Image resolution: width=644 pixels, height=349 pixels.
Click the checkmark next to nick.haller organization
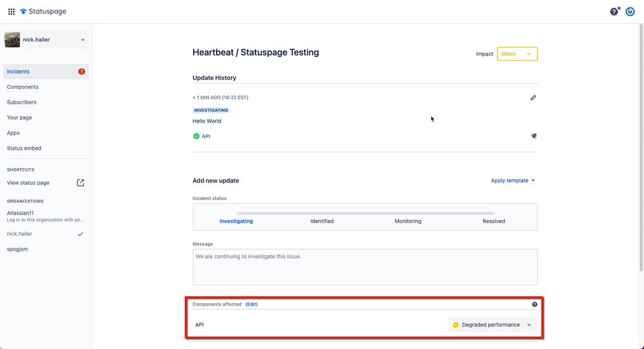pos(81,234)
